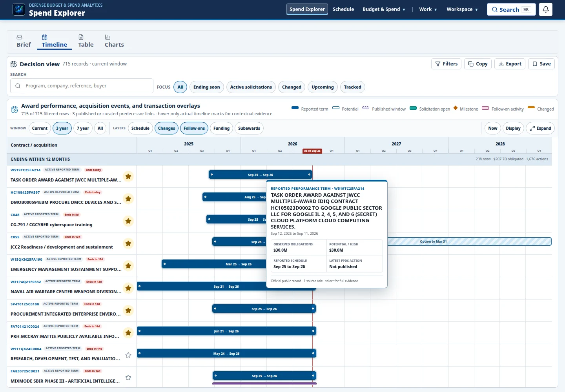Click the award performance calendar icon

(x=15, y=110)
